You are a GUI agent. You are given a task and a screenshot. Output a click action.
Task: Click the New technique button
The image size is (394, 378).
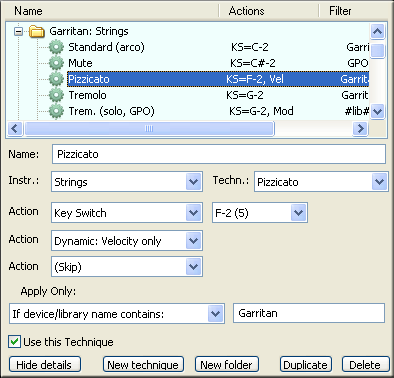(x=143, y=364)
